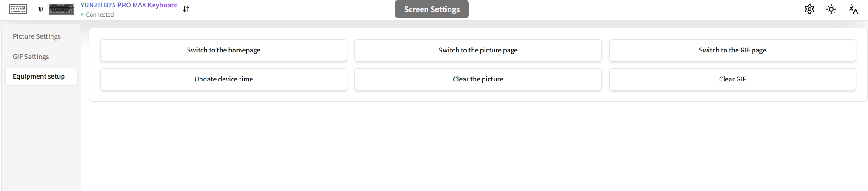
Task: Open GIF Settings in sidebar
Action: (31, 57)
